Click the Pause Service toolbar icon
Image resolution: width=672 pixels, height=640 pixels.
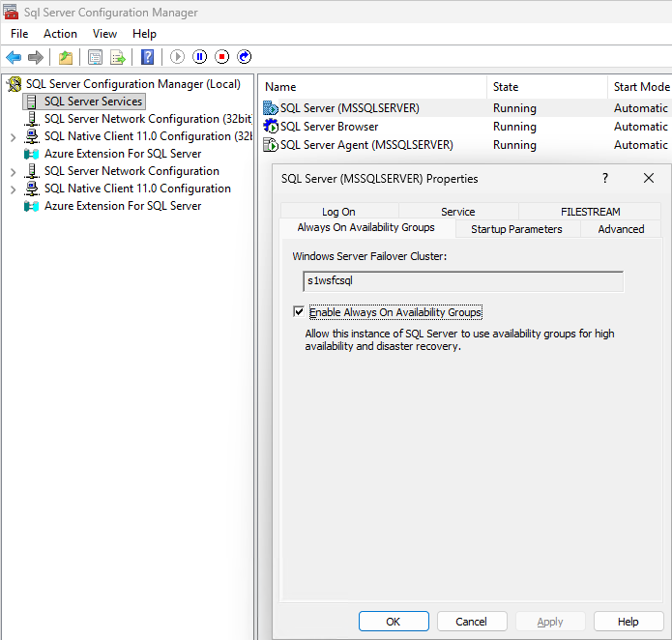[199, 56]
